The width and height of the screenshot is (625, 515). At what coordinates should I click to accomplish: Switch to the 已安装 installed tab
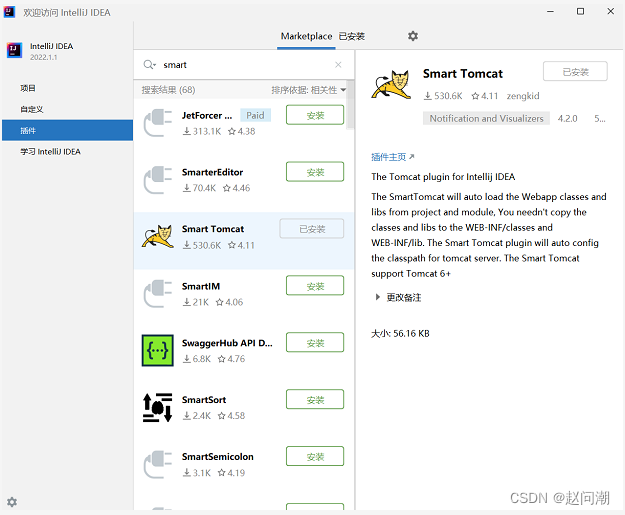[350, 36]
